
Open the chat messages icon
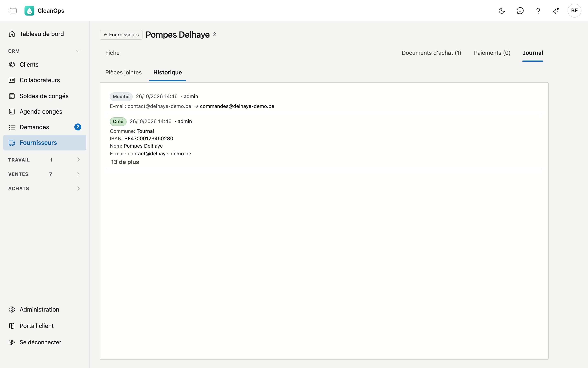tap(520, 11)
